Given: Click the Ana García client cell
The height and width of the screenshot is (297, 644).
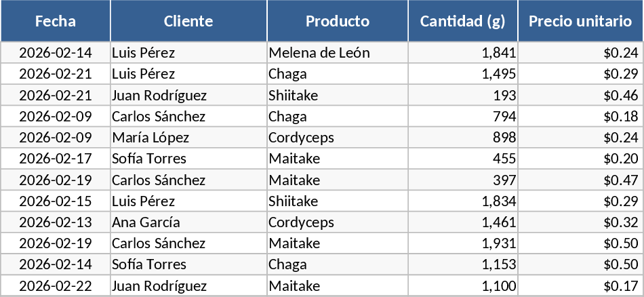Looking at the screenshot, I should coord(188,222).
